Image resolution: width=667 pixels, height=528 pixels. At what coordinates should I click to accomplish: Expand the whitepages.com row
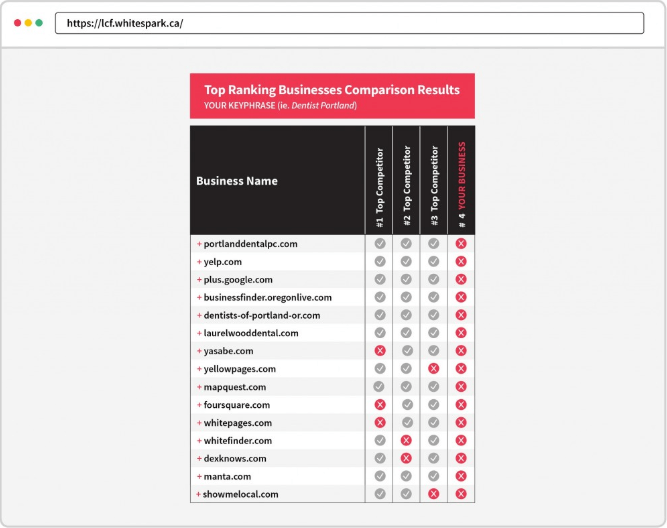coord(199,423)
